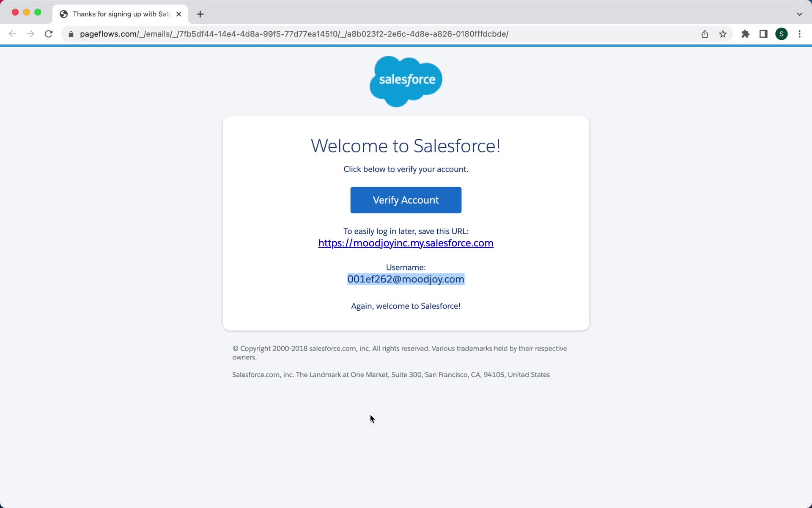This screenshot has width=812, height=508.
Task: Reload the page with refresh icon
Action: coord(49,34)
